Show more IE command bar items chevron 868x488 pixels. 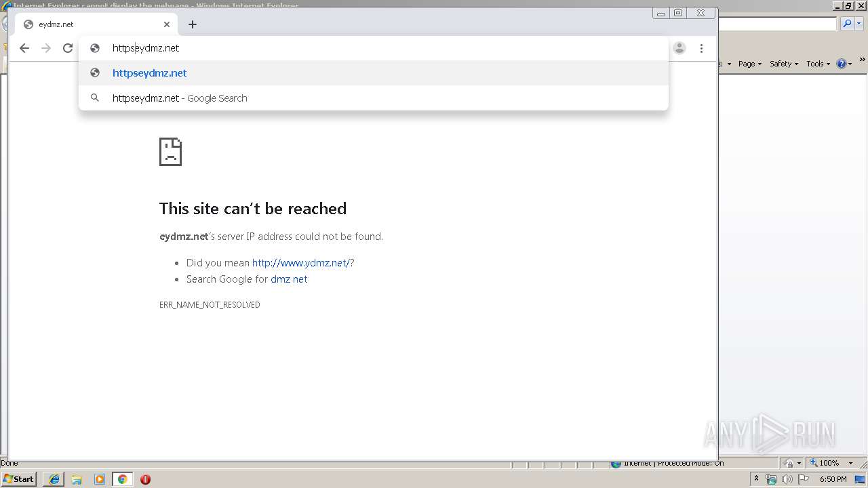pyautogui.click(x=863, y=60)
